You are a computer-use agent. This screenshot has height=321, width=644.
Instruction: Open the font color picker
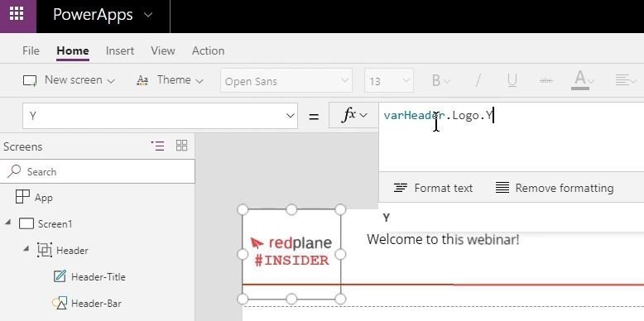point(583,80)
